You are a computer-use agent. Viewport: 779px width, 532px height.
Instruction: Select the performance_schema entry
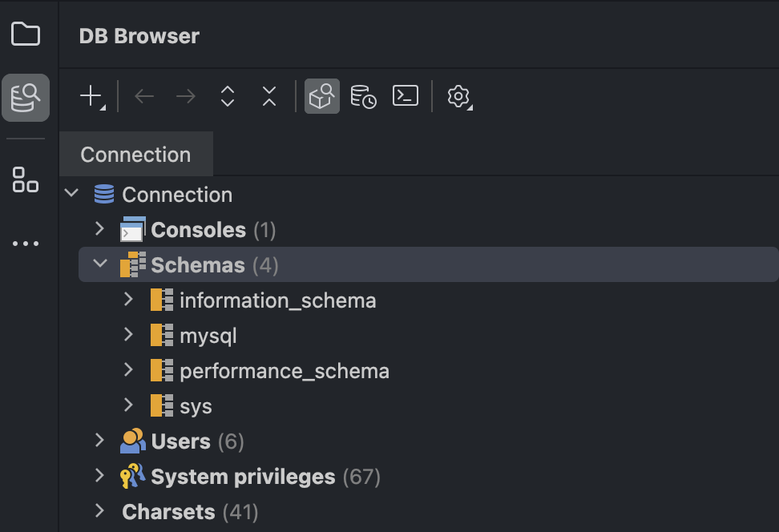coord(284,371)
